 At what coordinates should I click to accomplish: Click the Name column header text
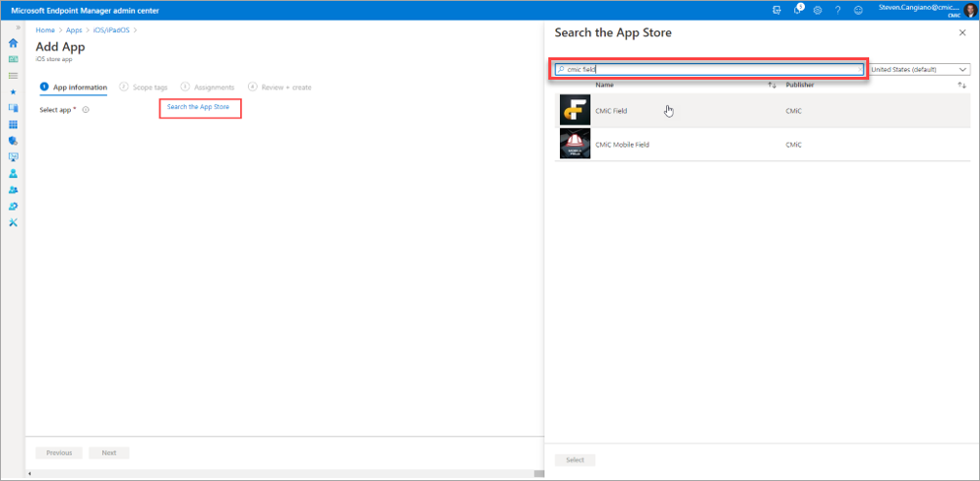(x=605, y=85)
